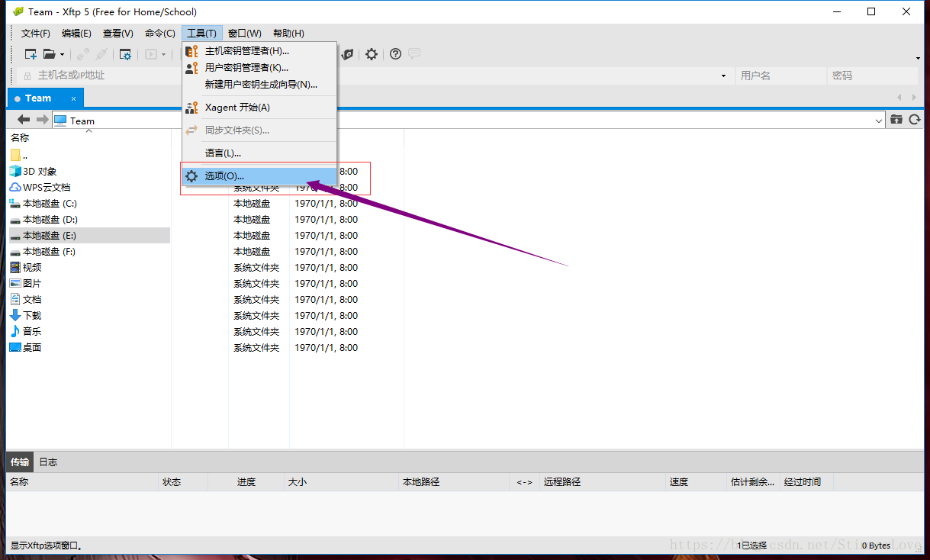Choose 语言(L)... menu entry
The image size is (930, 560).
pos(259,153)
